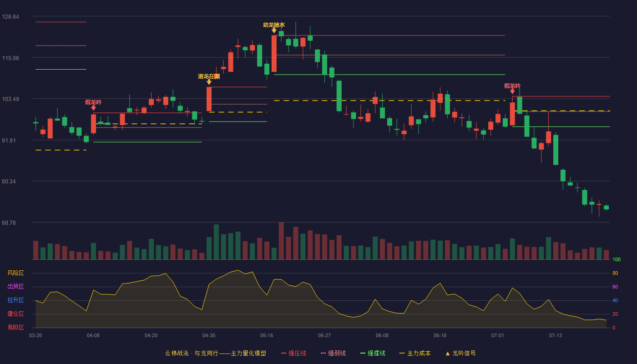The height and width of the screenshot is (364, 637).
Task: Click the 假龙吟 arrow marker near 07-01
Action: pos(512,91)
